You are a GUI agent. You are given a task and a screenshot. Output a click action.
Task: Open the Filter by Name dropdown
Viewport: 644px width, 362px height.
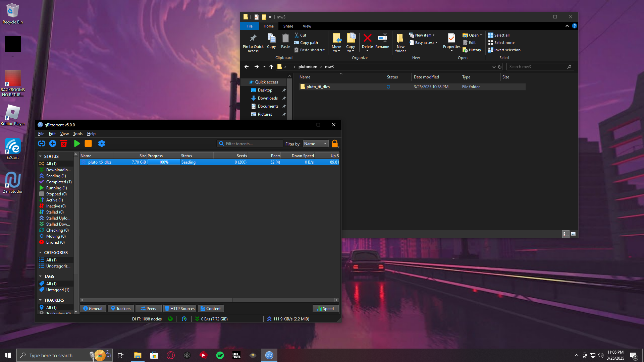pyautogui.click(x=316, y=143)
